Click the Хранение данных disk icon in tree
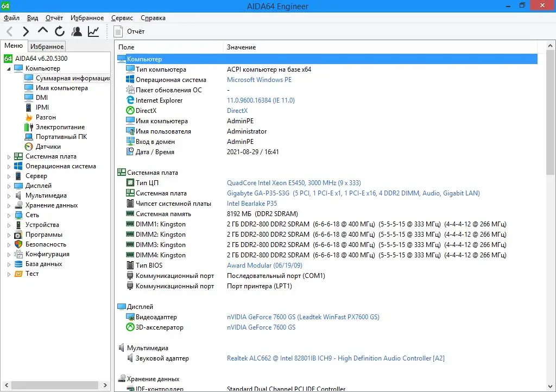 click(18, 205)
